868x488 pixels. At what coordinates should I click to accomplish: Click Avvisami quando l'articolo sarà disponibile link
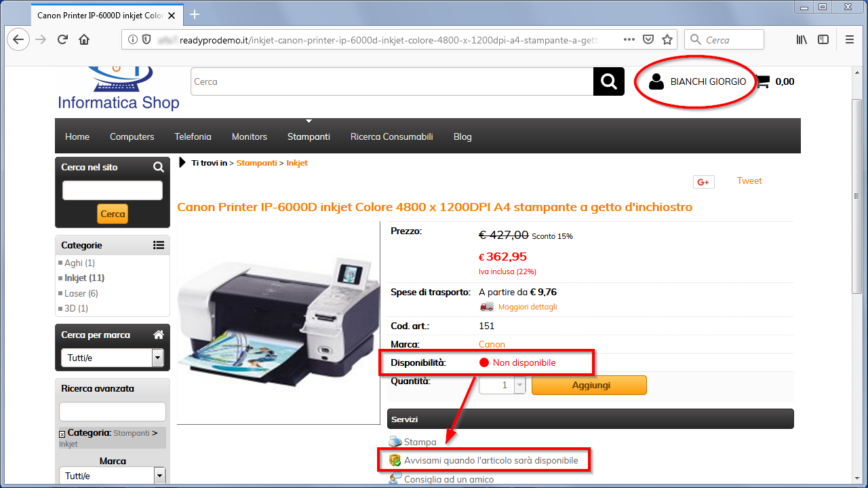click(491, 460)
